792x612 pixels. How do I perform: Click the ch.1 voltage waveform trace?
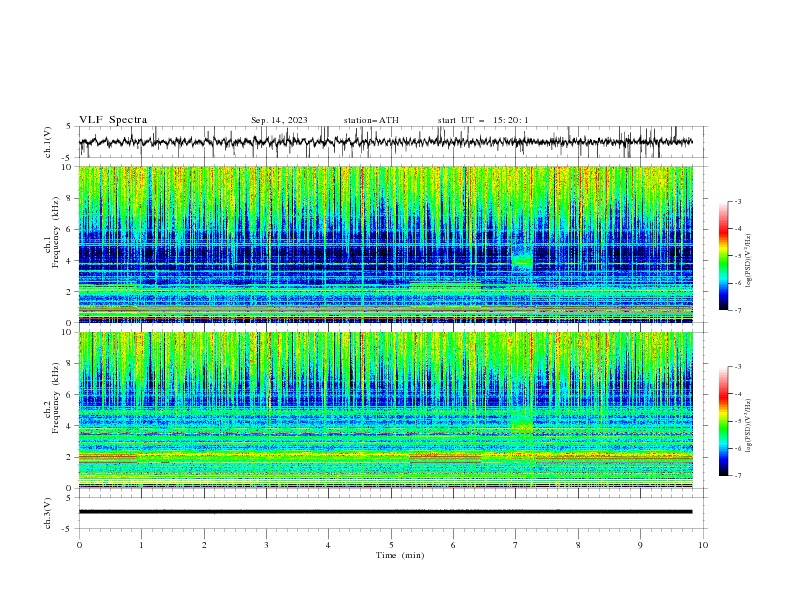(385, 142)
